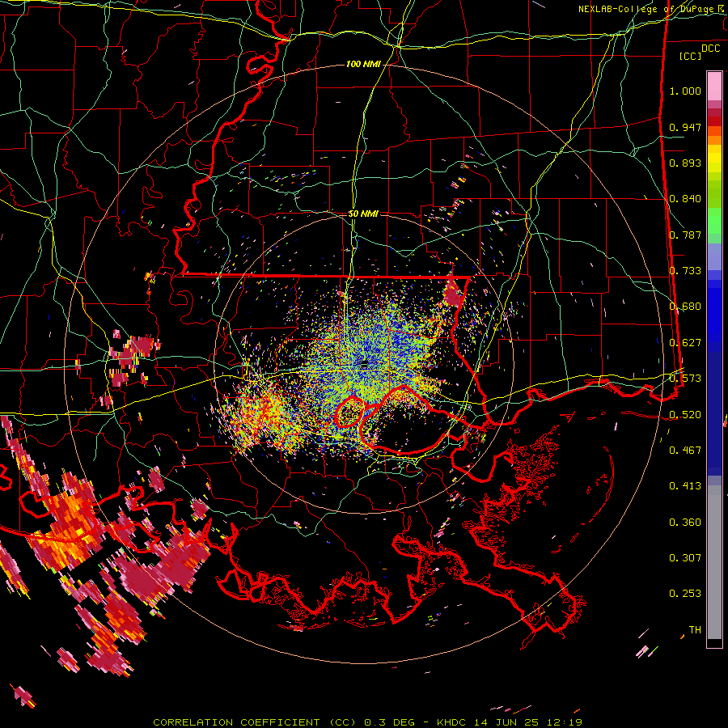
Task: Click the 100 NMI range ring label
Action: pos(363,64)
